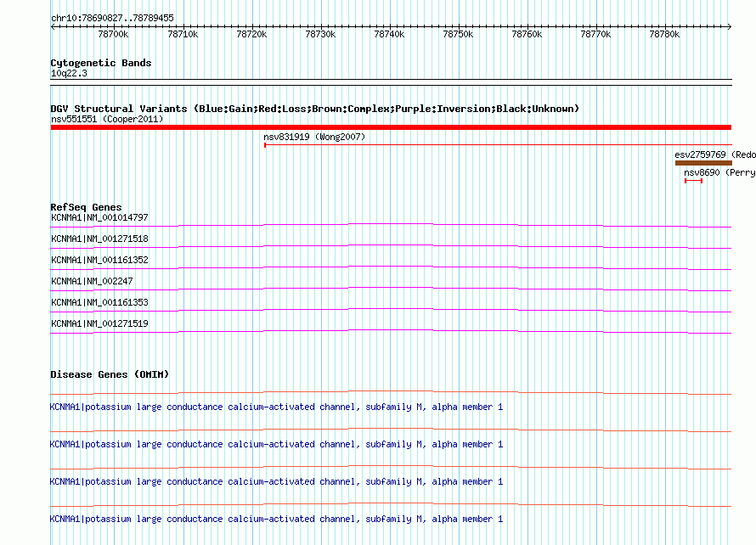The image size is (756, 545).
Task: Click the ruler's right arrowhead
Action: tap(730, 27)
